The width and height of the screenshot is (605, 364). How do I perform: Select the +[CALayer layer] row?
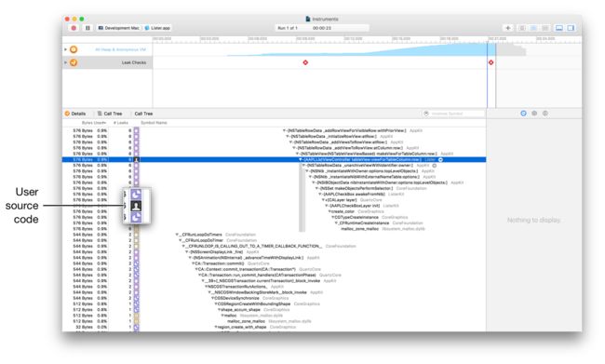[274, 200]
